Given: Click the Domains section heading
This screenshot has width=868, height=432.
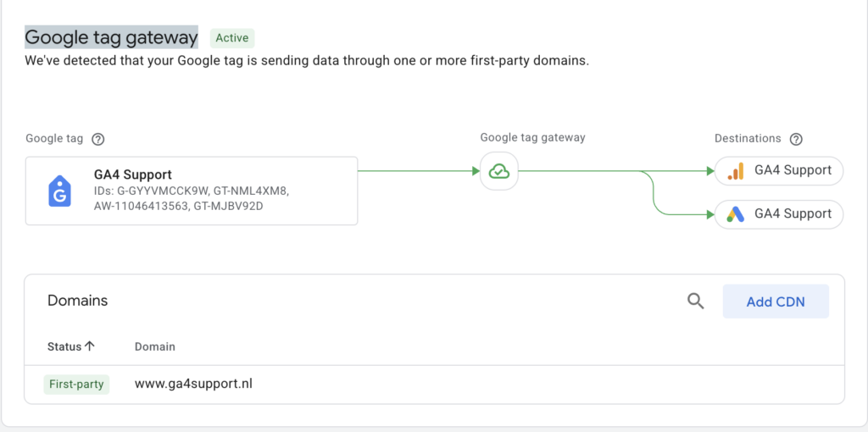Looking at the screenshot, I should (77, 301).
